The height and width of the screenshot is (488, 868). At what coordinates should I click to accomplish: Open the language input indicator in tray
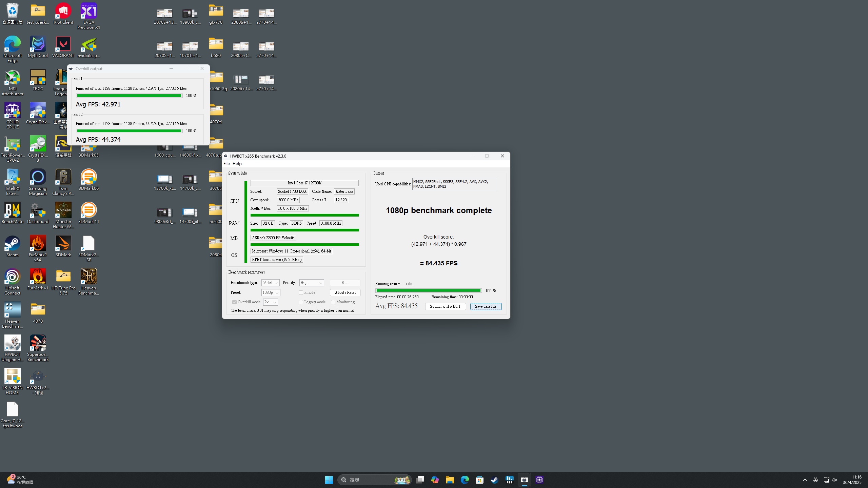click(815, 480)
